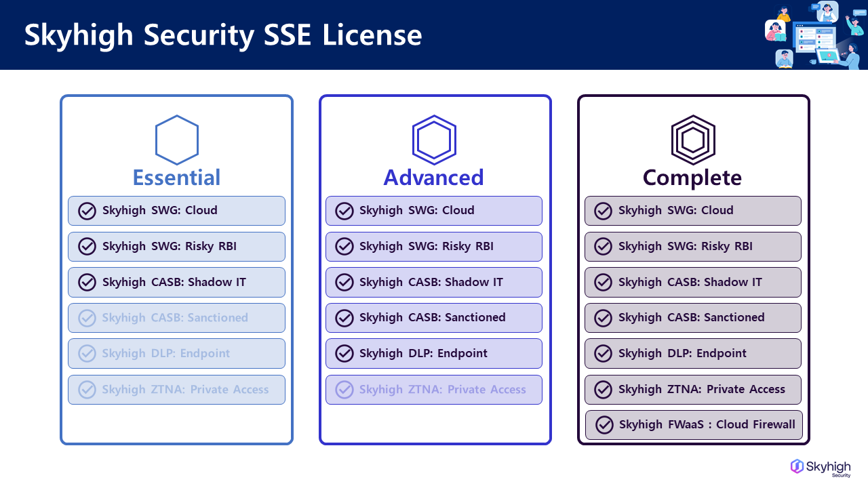
Task: Click checkmark icon beside Essential SWG: Cloud
Action: pos(87,211)
